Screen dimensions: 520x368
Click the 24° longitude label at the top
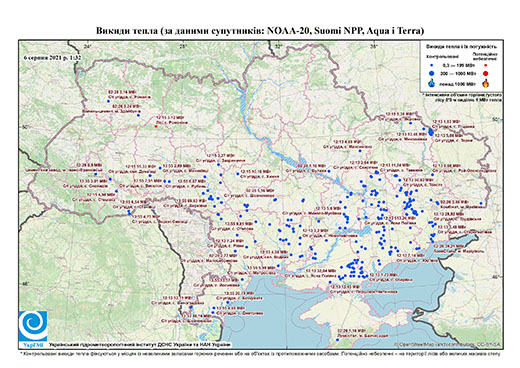[87, 46]
